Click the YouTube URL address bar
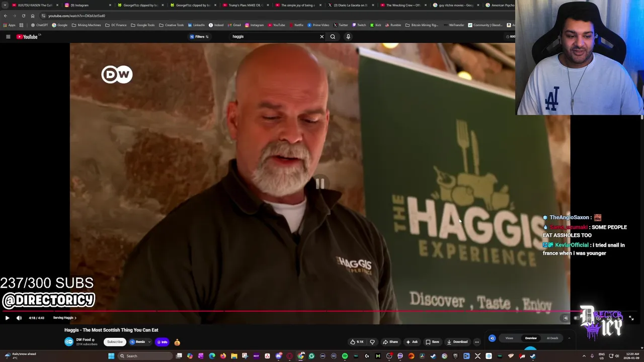This screenshot has height=362, width=644. tap(277, 16)
